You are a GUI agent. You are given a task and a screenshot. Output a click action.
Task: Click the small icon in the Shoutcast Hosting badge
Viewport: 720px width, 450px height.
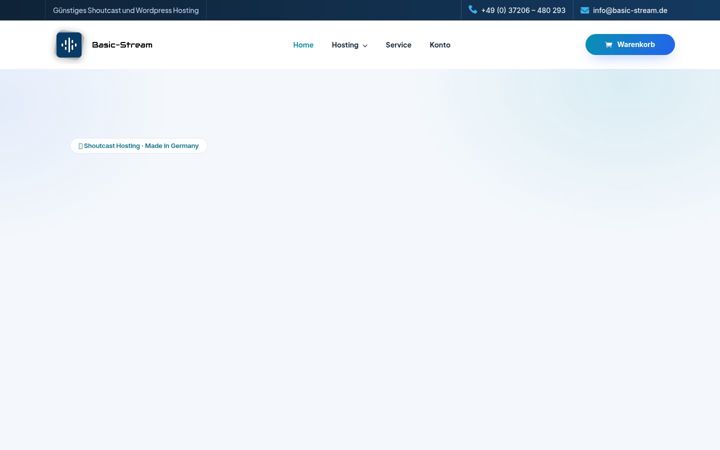pos(80,146)
